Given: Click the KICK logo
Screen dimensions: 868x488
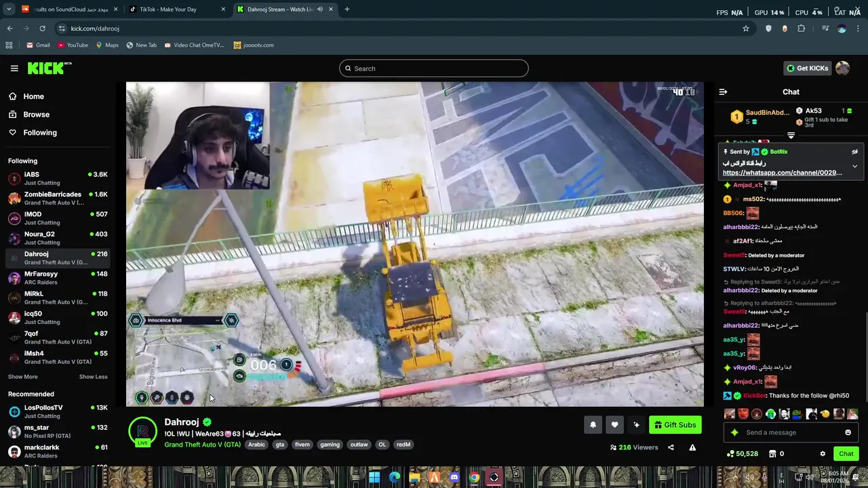Looking at the screenshot, I should pos(49,68).
